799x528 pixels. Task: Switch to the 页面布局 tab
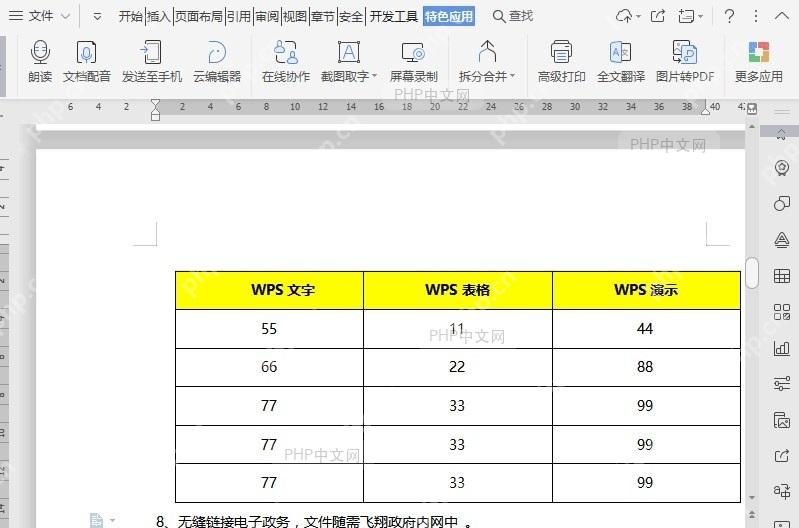[x=199, y=17]
